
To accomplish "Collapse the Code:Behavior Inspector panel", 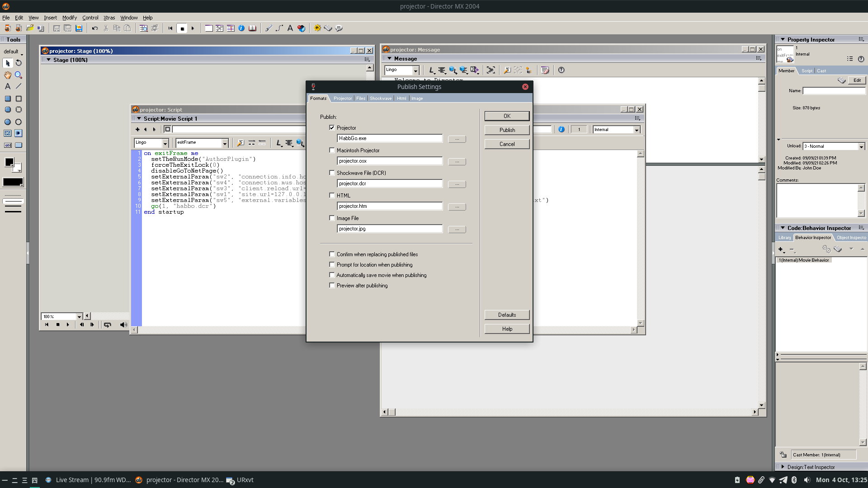I will click(783, 228).
